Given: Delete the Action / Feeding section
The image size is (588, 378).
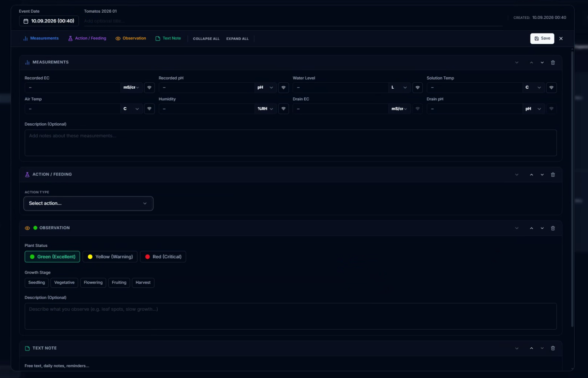Looking at the screenshot, I should [x=553, y=175].
